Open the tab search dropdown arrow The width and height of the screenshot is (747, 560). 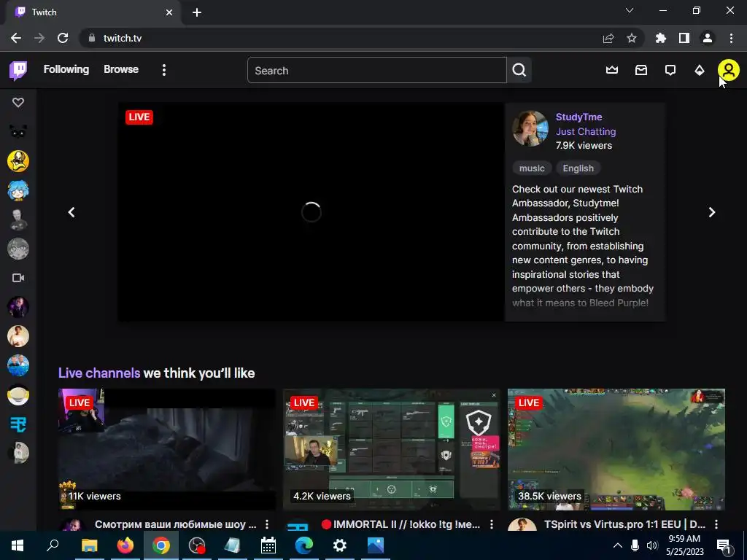point(630,10)
